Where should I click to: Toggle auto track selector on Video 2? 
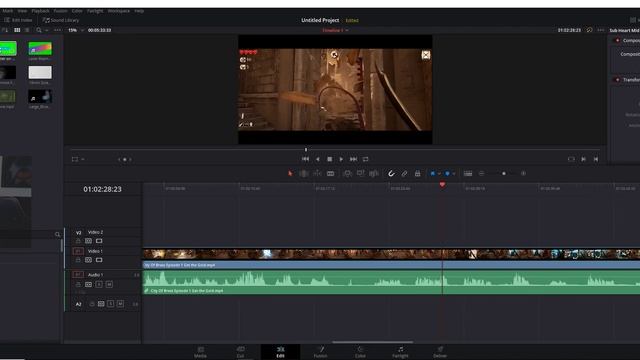coord(88,241)
